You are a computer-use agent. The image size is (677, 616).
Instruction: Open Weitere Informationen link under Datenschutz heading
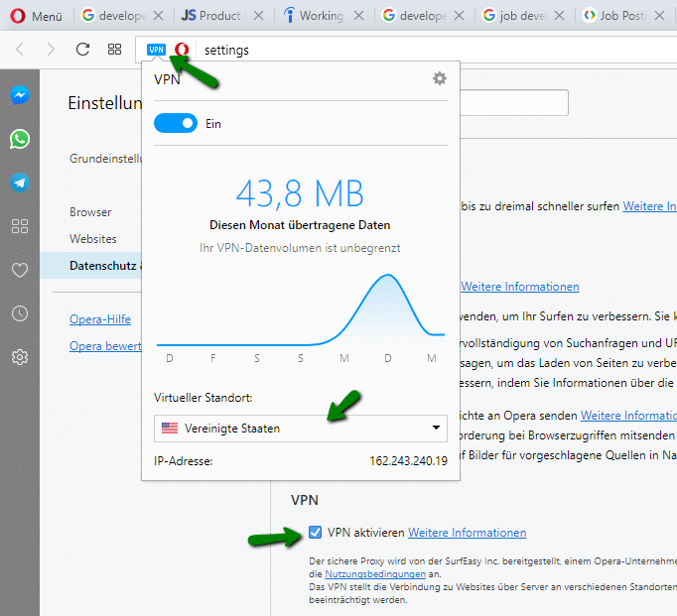[x=520, y=287]
